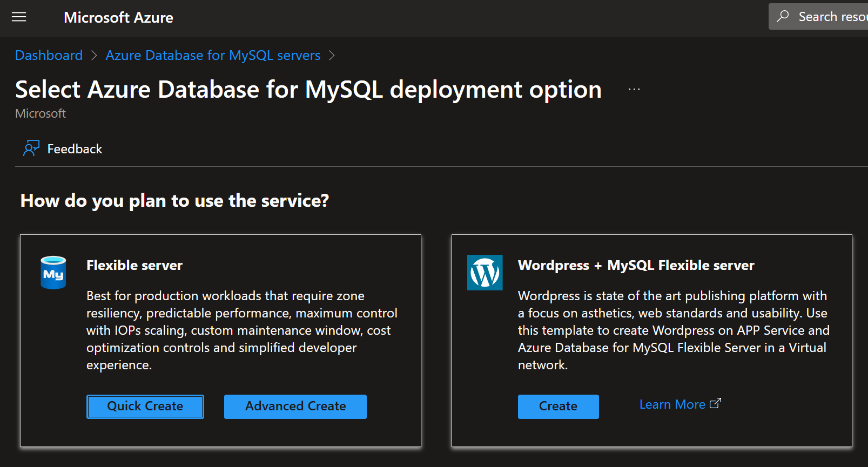The image size is (868, 467).
Task: Click Advanced Create button
Action: coord(295,407)
